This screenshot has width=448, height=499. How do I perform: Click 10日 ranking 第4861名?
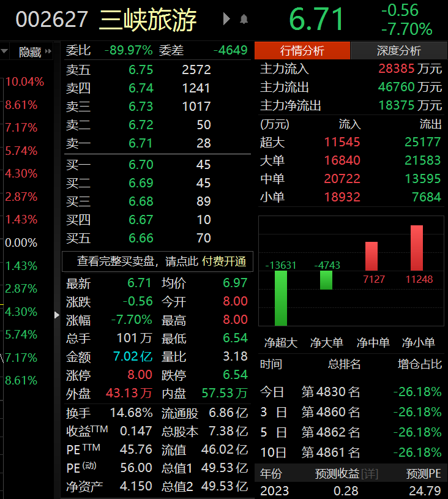point(330,452)
